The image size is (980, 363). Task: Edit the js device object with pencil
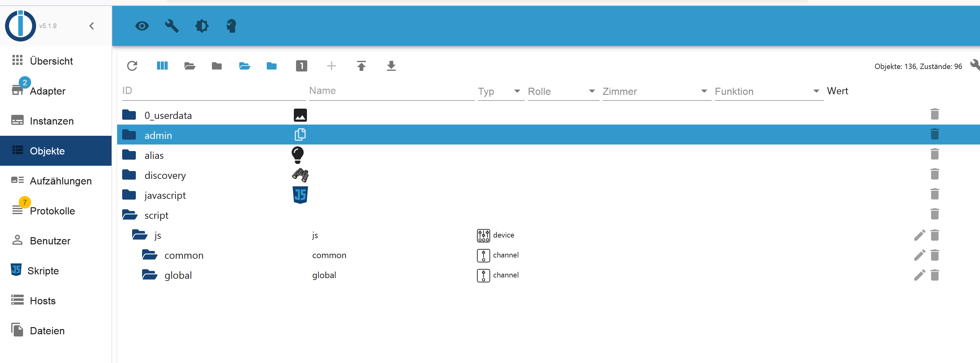pyautogui.click(x=919, y=235)
